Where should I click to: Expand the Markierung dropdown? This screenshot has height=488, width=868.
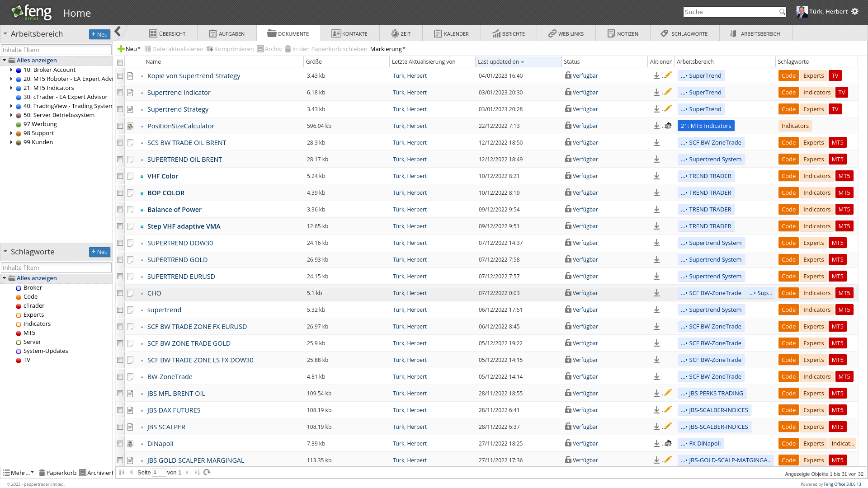[387, 49]
